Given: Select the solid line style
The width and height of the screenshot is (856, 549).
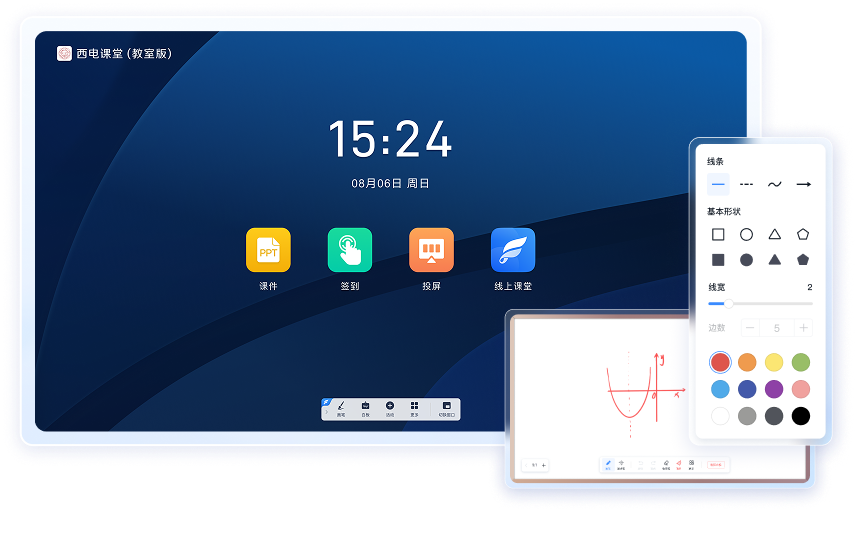Looking at the screenshot, I should point(718,184).
